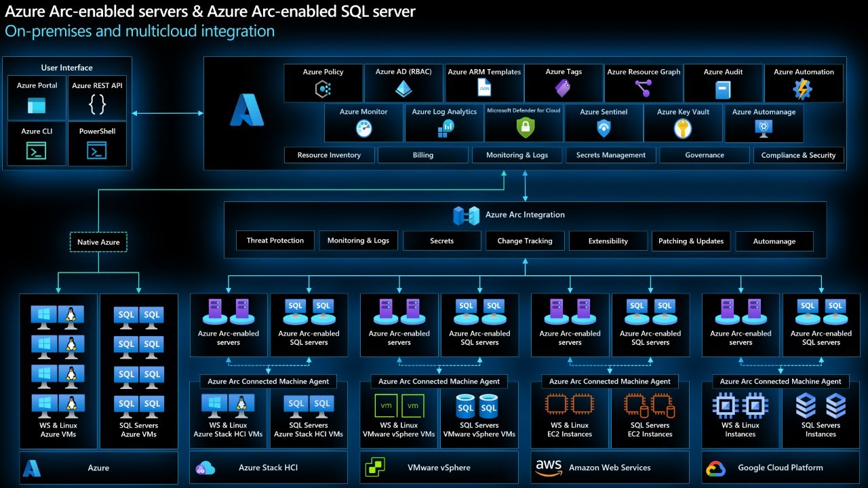The image size is (868, 488).
Task: Click the Threat Protection box
Action: pos(275,241)
